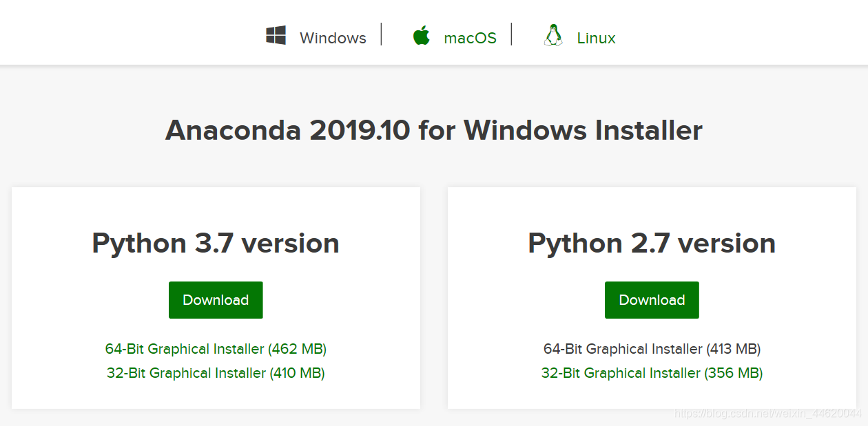Download the Python 3.7 version
868x426 pixels.
tap(216, 300)
